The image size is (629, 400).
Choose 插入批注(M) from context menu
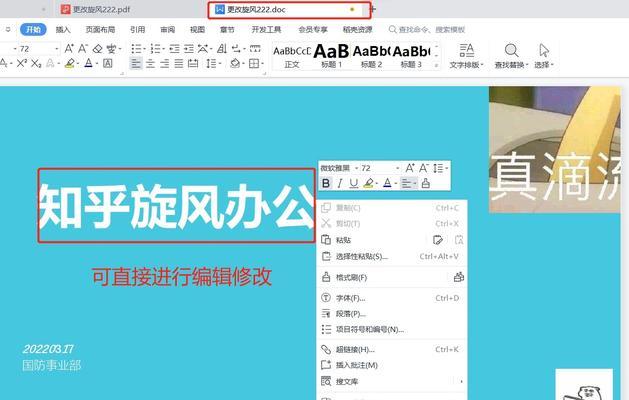click(393, 365)
